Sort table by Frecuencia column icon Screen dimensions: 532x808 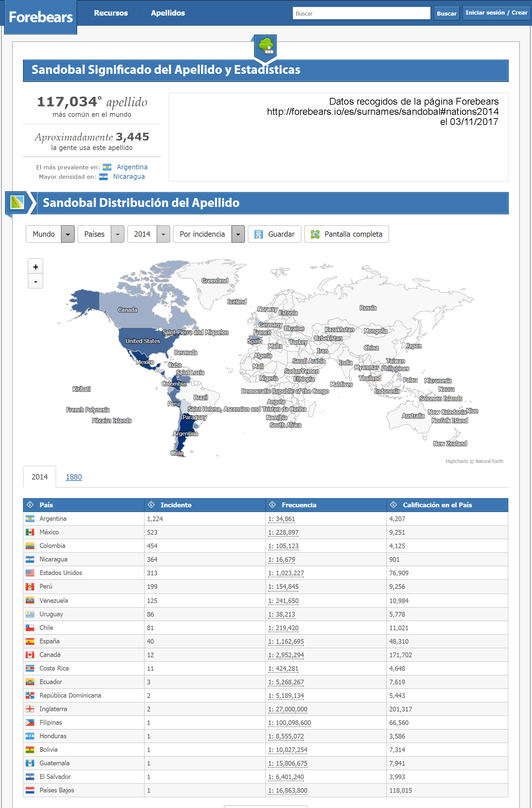[272, 505]
